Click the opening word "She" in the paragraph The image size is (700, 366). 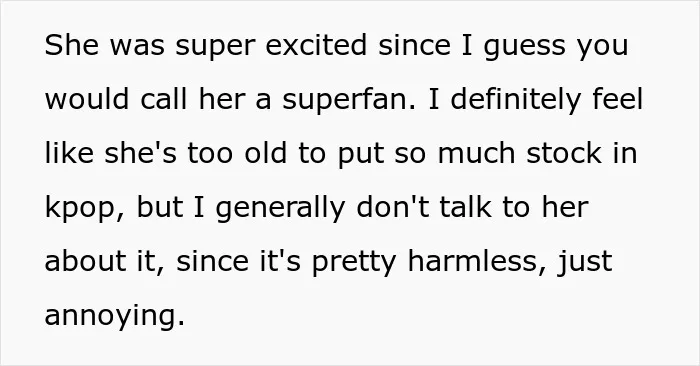72,45
